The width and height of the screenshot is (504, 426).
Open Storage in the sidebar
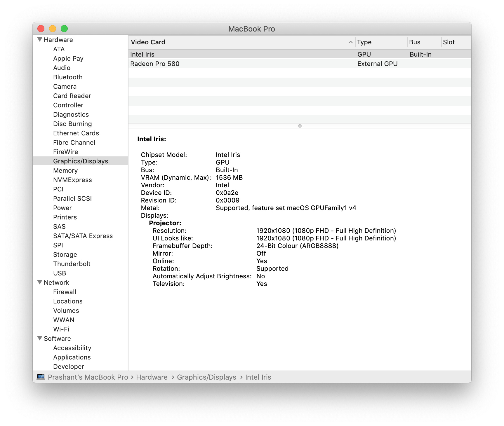click(65, 254)
